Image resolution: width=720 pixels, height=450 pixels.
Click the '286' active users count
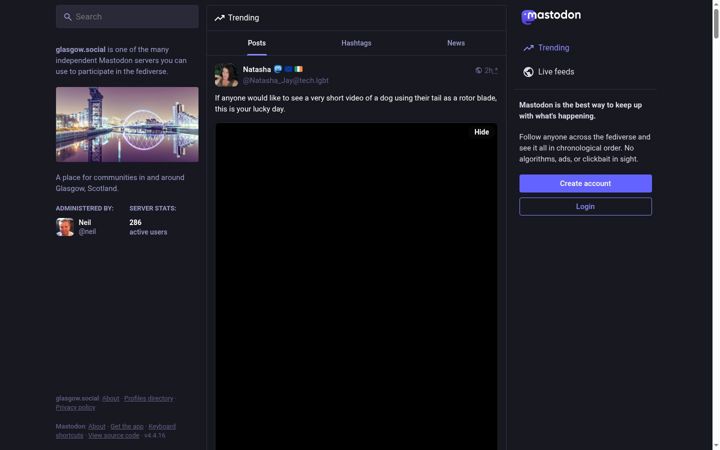(135, 222)
